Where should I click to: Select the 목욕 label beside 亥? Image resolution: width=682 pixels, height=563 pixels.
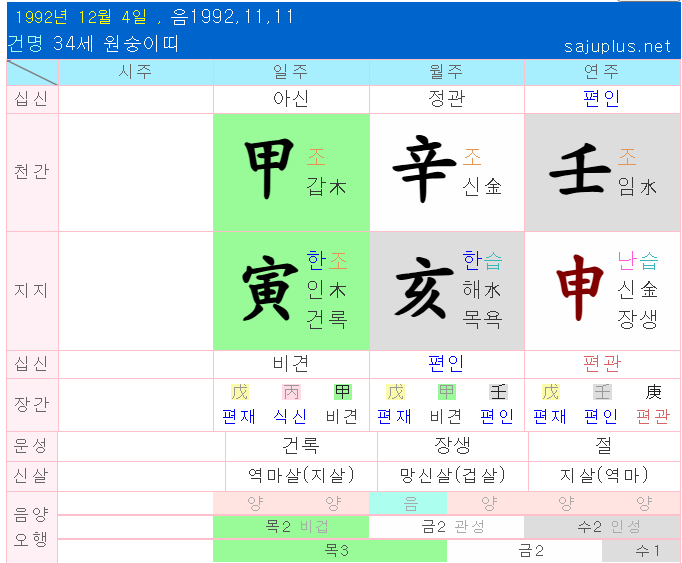[482, 319]
